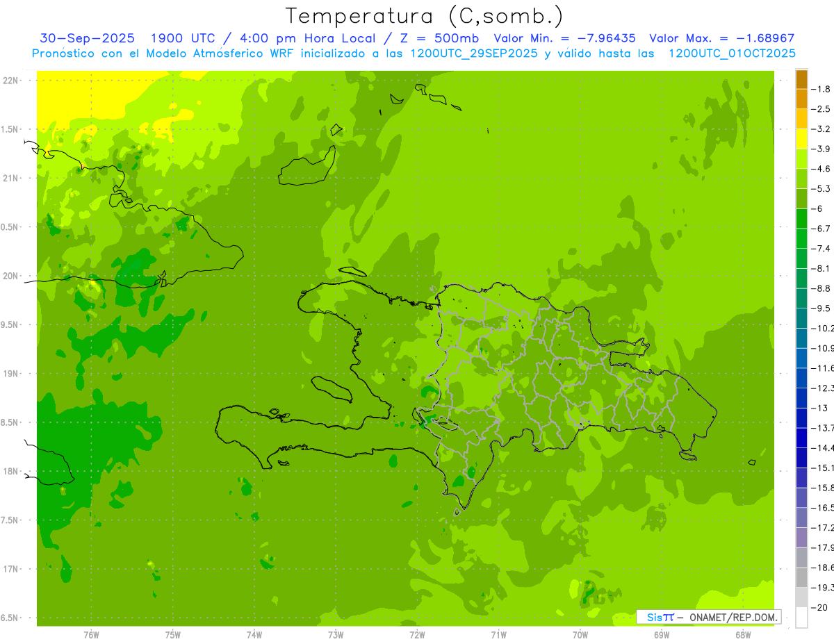This screenshot has height=644, width=834.
Task: Pick the white swatch below the -20 label
Action: pyautogui.click(x=801, y=618)
